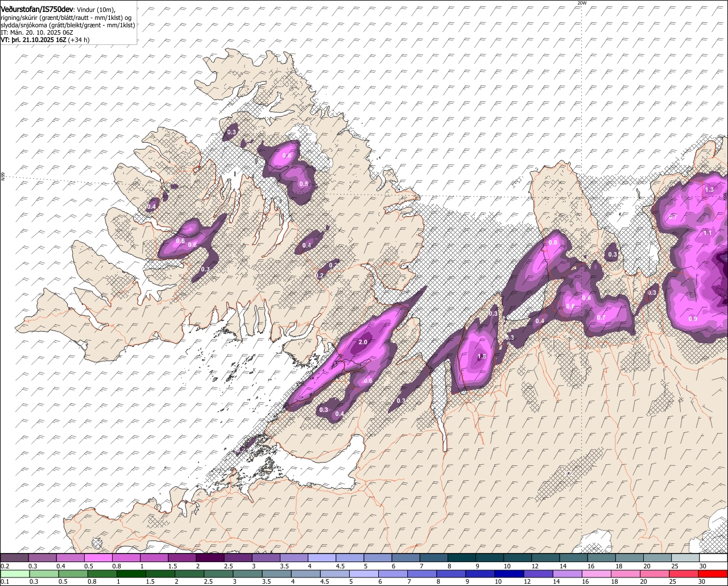
Task: Click the 1.1 value in the eastern snow area
Action: [x=708, y=233]
